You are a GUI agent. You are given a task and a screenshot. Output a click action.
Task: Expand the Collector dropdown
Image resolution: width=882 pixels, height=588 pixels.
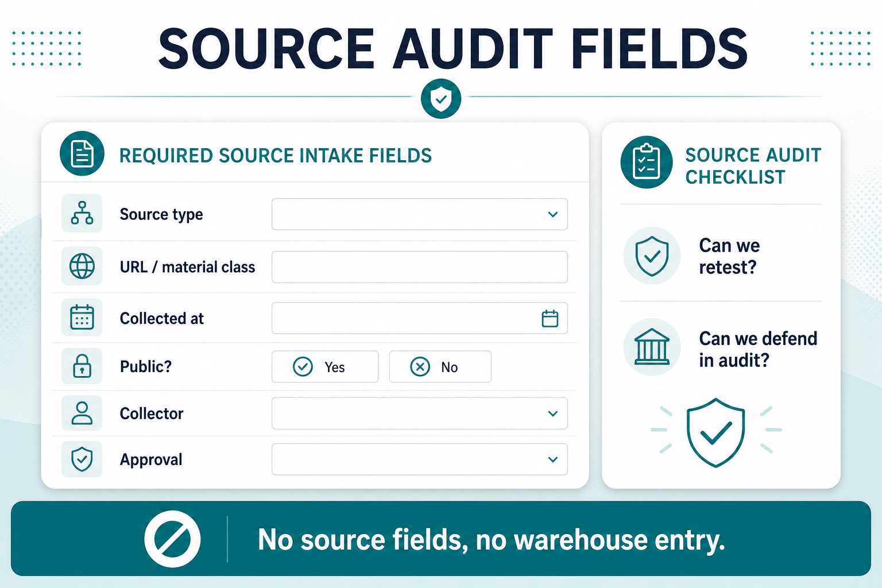(x=420, y=413)
